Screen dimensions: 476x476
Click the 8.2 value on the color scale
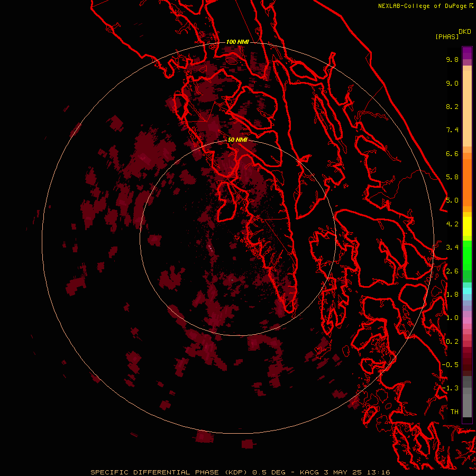452,106
